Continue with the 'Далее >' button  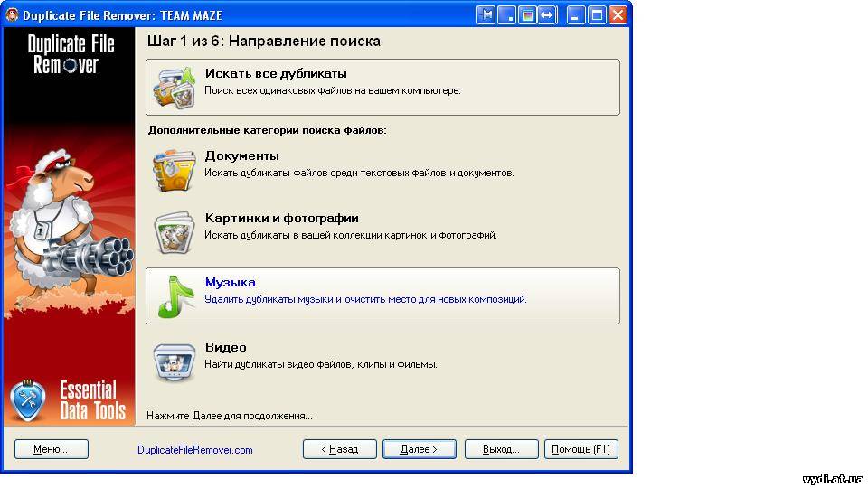coord(419,449)
